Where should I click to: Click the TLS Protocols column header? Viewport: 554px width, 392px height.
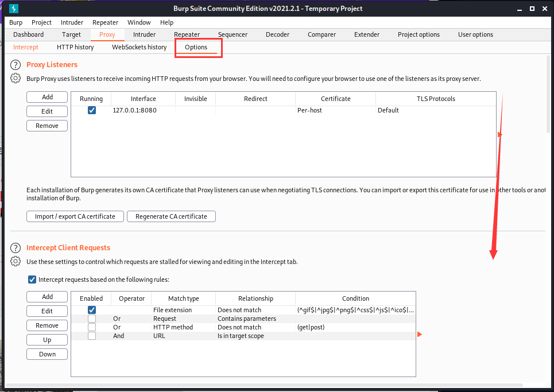click(x=436, y=99)
